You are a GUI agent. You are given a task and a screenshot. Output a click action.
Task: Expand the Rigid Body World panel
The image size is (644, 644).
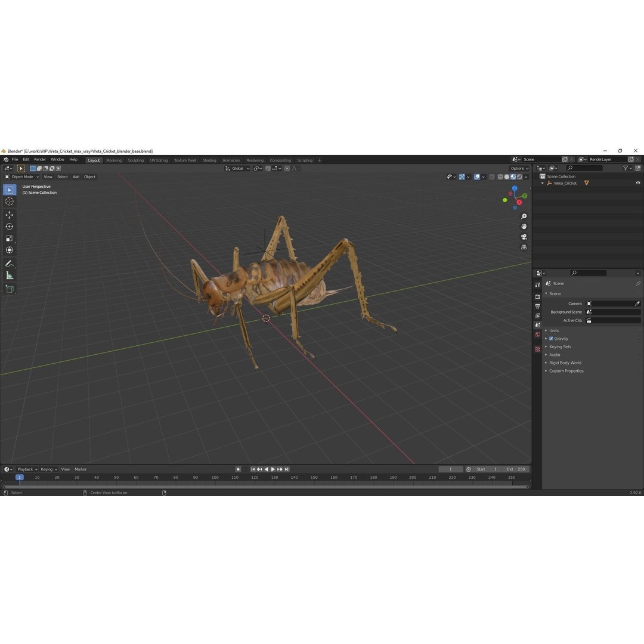[x=565, y=363]
